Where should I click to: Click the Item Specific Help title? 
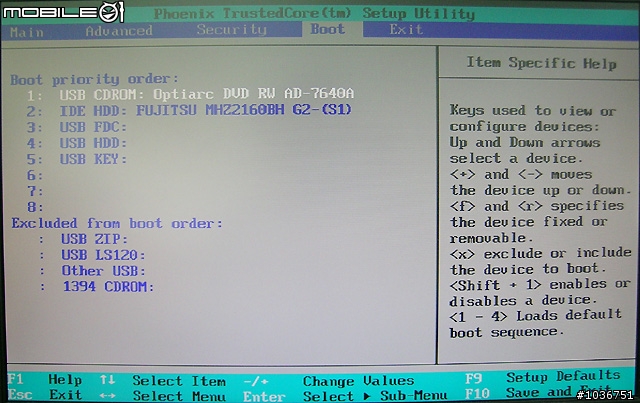(541, 63)
